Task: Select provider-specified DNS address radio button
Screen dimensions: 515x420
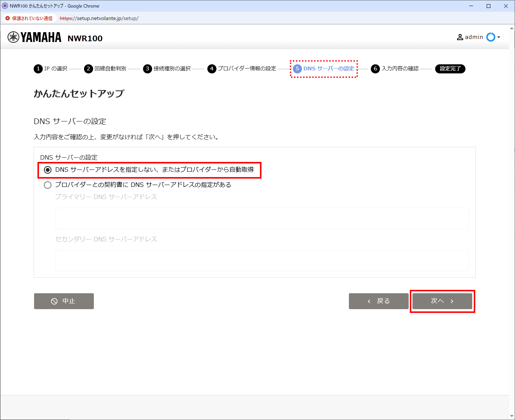Action: click(47, 185)
